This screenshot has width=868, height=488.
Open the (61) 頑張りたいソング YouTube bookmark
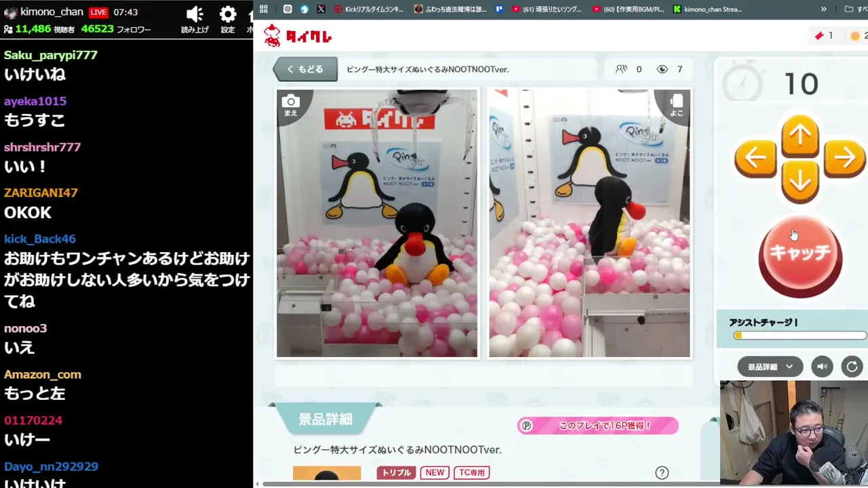pyautogui.click(x=548, y=9)
